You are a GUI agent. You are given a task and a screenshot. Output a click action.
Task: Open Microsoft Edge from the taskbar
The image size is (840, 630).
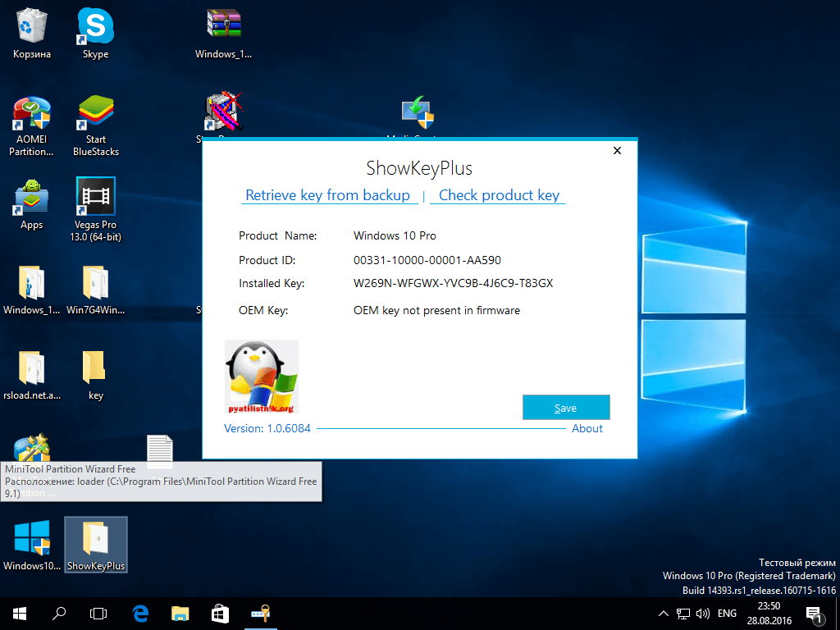(140, 613)
